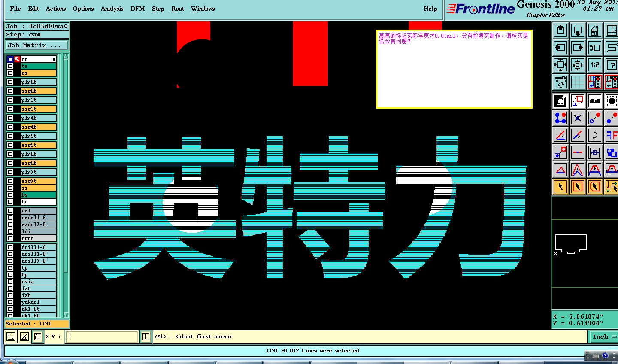Select the orange sig7t layer name

point(39,181)
